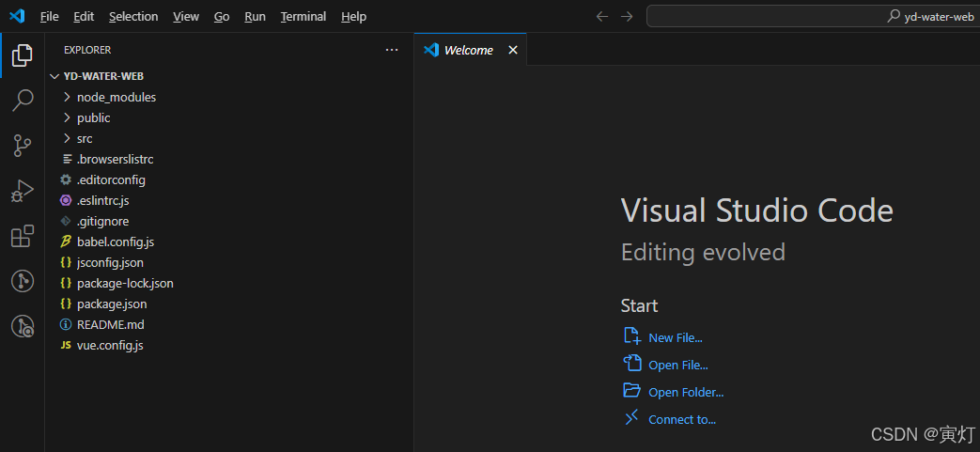
Task: Click the New File... link
Action: click(676, 337)
